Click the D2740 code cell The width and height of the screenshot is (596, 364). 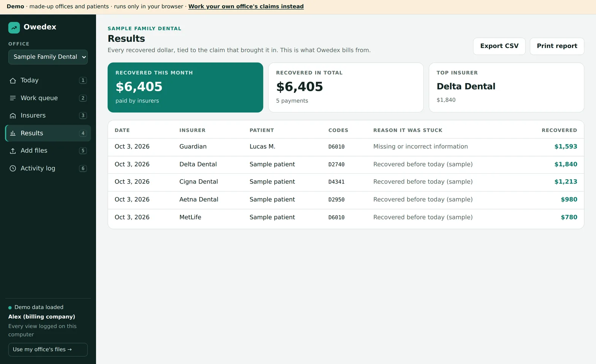pyautogui.click(x=336, y=164)
